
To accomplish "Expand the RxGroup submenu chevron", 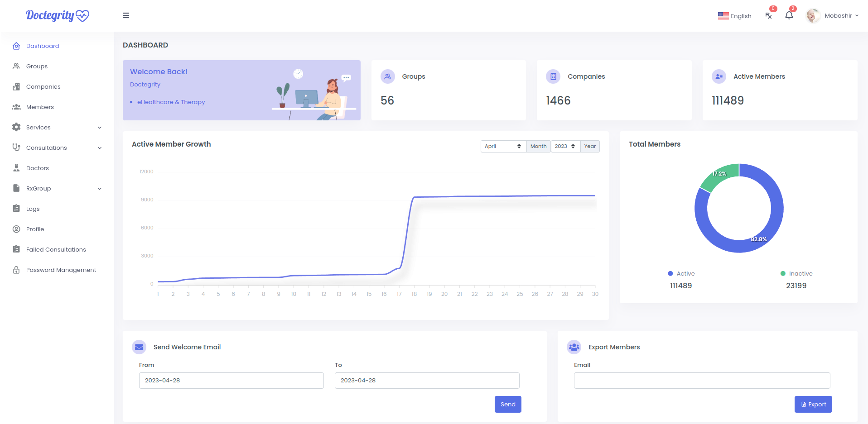I will [100, 189].
